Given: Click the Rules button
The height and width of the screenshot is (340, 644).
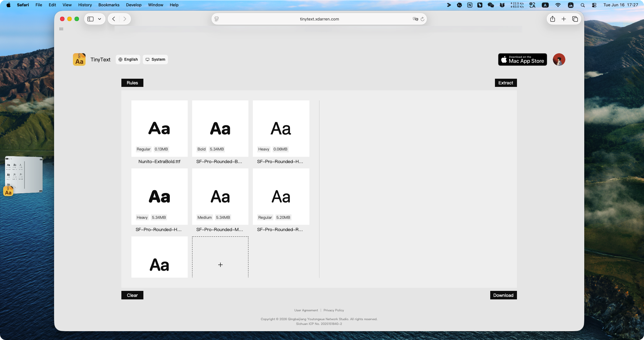Looking at the screenshot, I should (132, 83).
